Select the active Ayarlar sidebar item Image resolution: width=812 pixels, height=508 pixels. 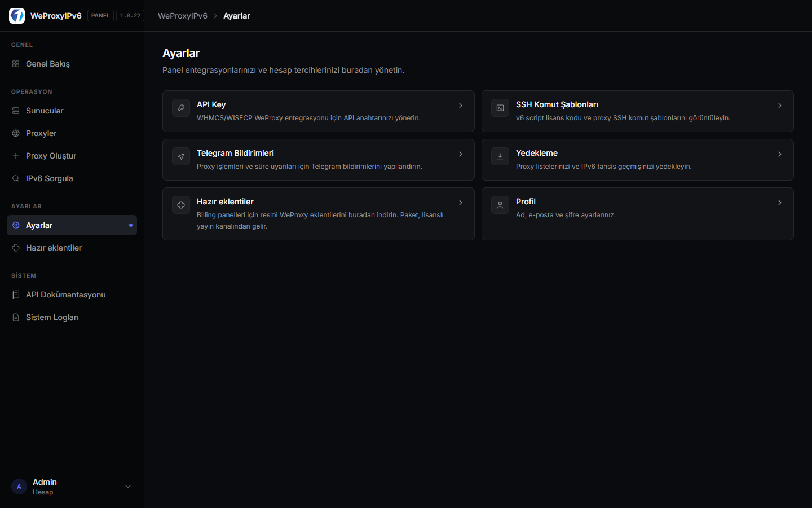(72, 225)
